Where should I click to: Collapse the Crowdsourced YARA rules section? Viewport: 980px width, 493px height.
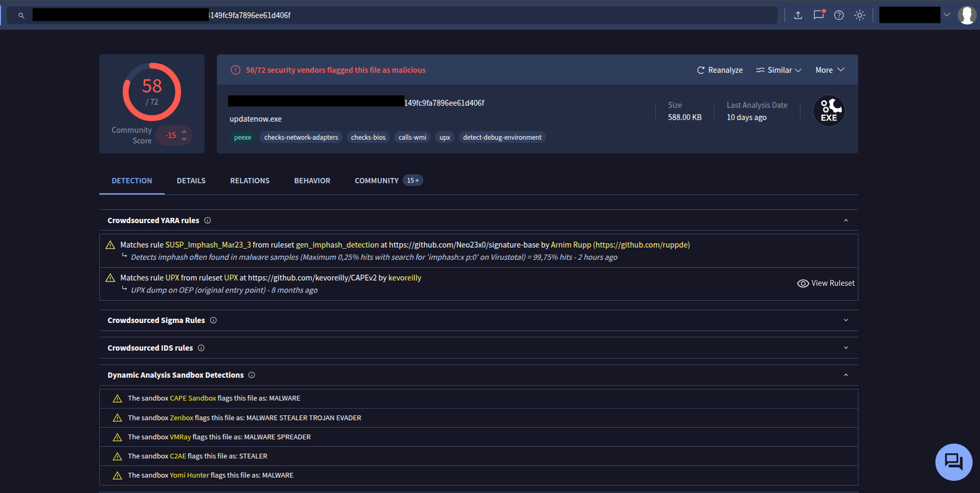[846, 219]
